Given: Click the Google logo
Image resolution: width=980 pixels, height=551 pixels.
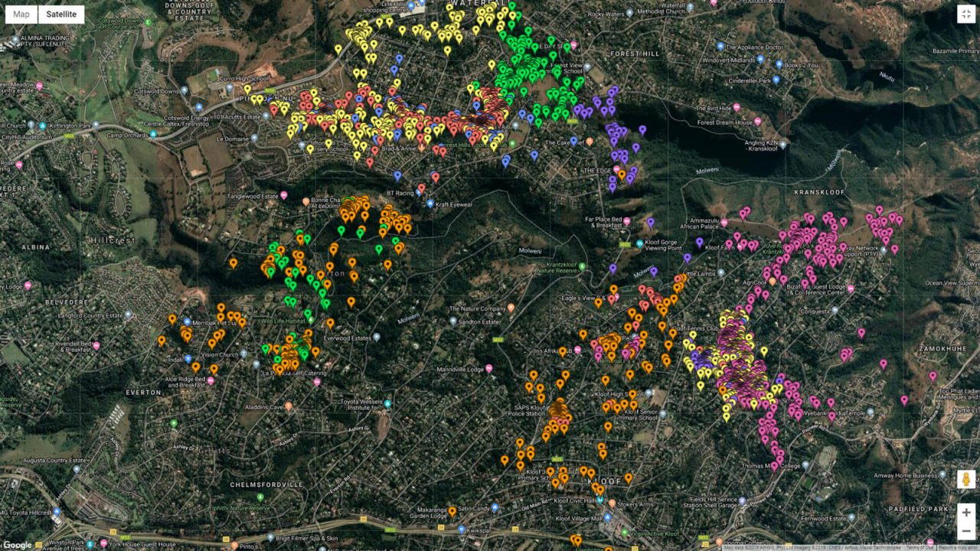Looking at the screenshot, I should tap(17, 544).
